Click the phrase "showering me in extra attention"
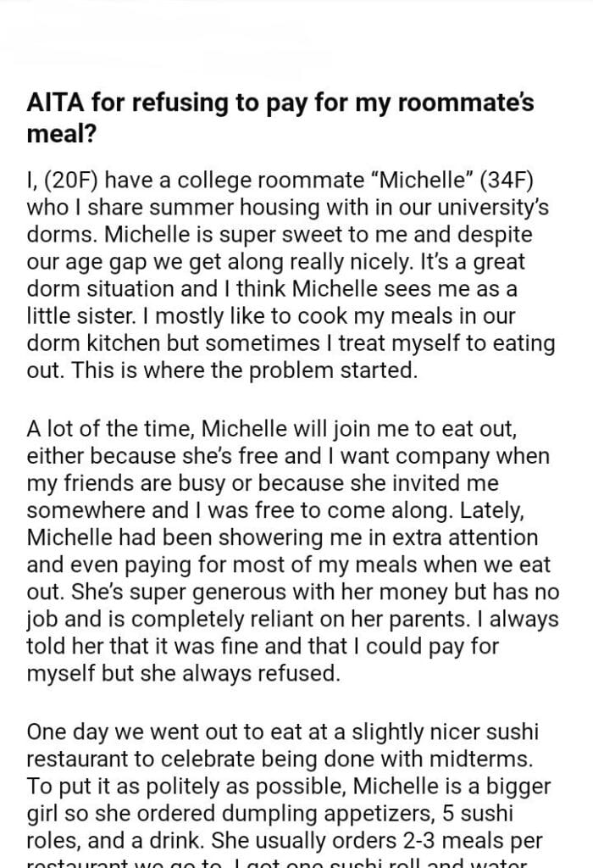 coord(373,537)
